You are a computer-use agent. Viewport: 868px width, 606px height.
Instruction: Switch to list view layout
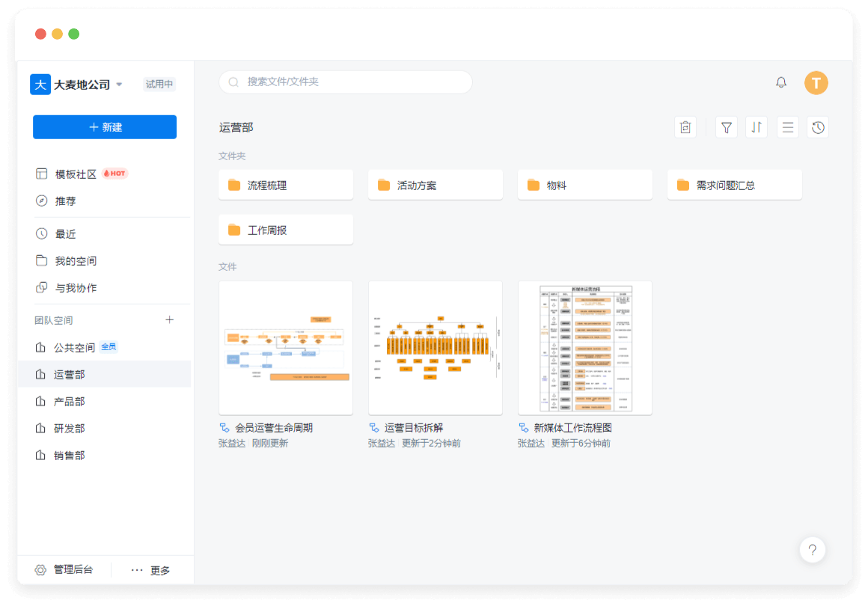(x=787, y=127)
